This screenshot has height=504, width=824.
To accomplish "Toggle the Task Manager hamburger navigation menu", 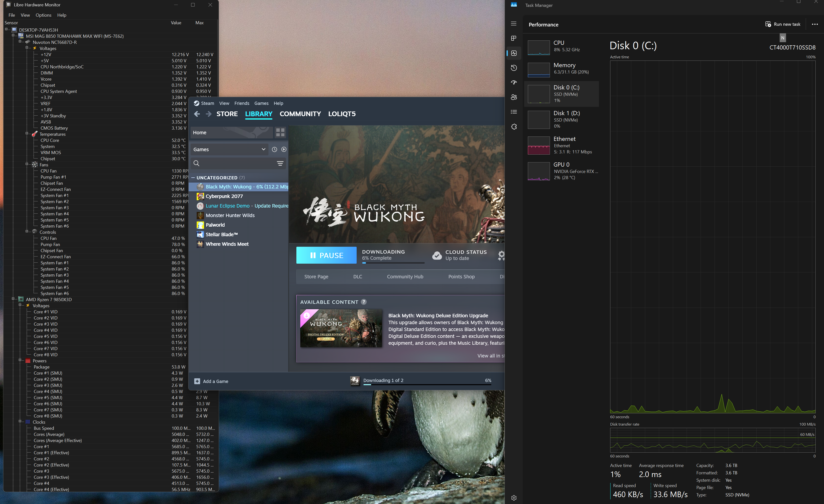I will (x=514, y=24).
